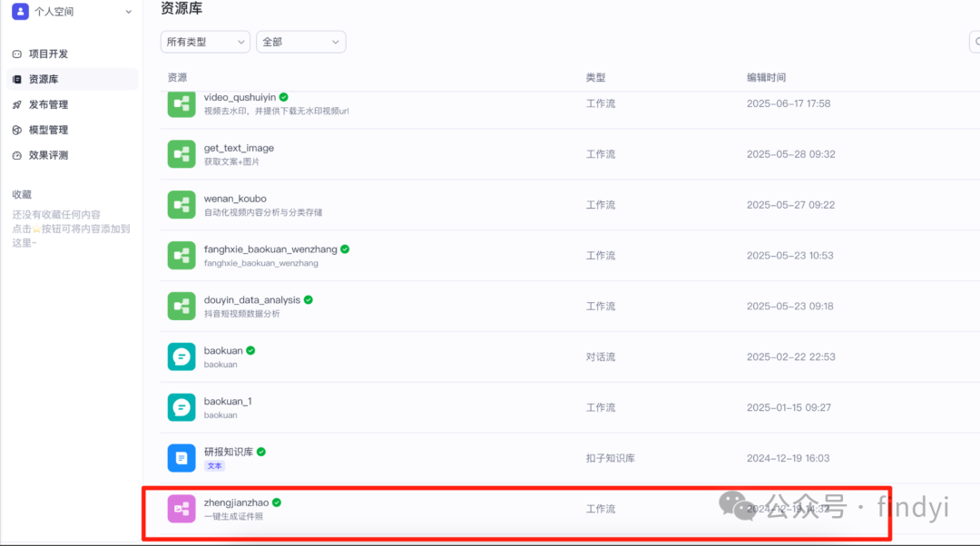The image size is (980, 546).
Task: Click the get_text_image workflow icon
Action: 181,154
